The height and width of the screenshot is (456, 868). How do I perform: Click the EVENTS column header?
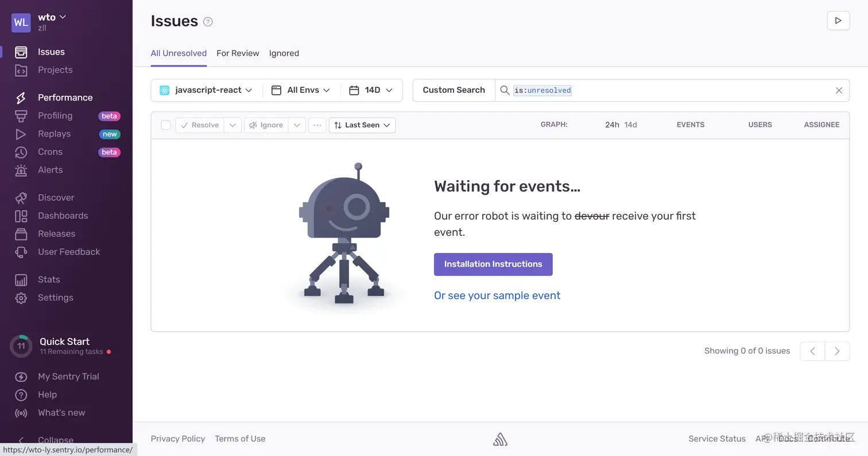tap(691, 124)
